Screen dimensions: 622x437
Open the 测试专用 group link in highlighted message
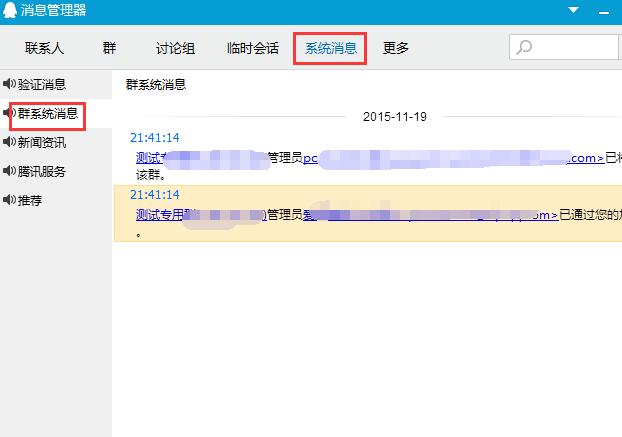coord(202,215)
